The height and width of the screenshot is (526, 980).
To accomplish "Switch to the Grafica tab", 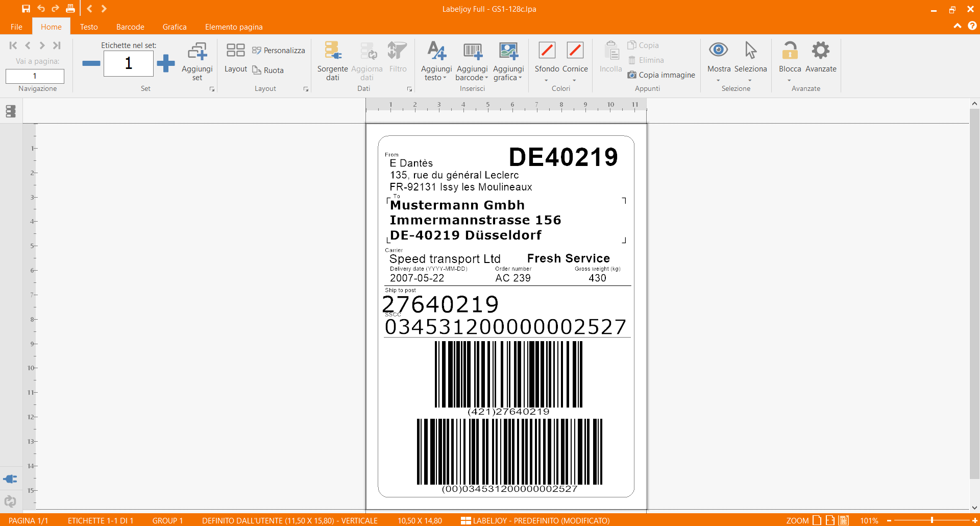I will (175, 27).
